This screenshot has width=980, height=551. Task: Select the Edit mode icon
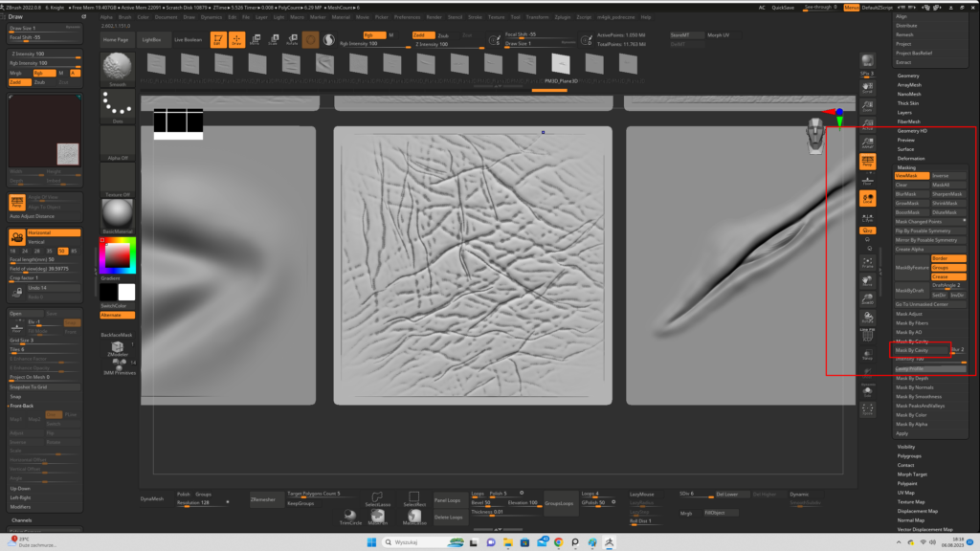click(216, 39)
